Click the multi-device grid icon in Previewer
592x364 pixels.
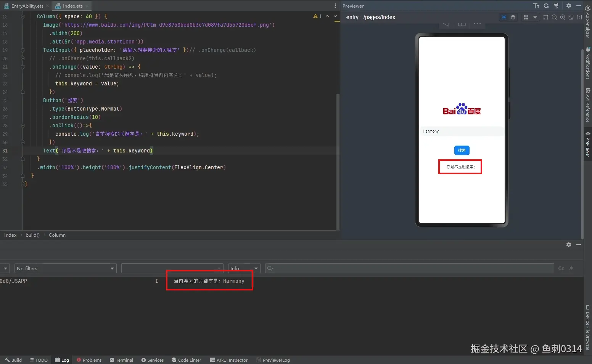coord(526,17)
